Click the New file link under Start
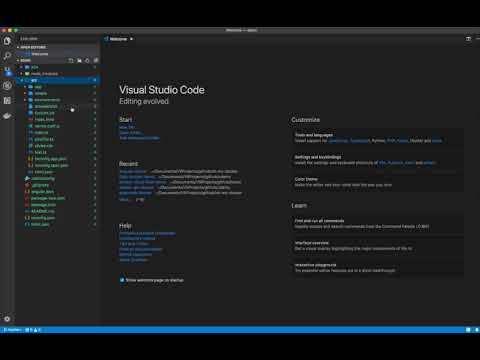 [127, 127]
